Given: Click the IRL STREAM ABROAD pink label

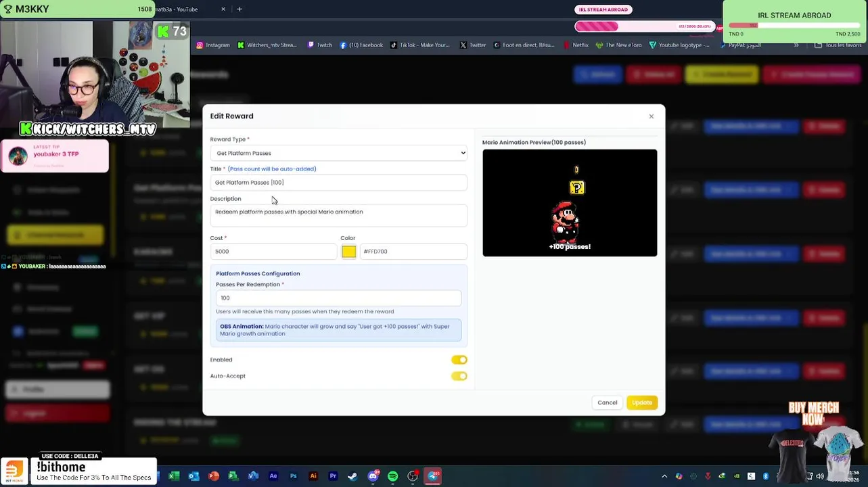Looking at the screenshot, I should (603, 9).
